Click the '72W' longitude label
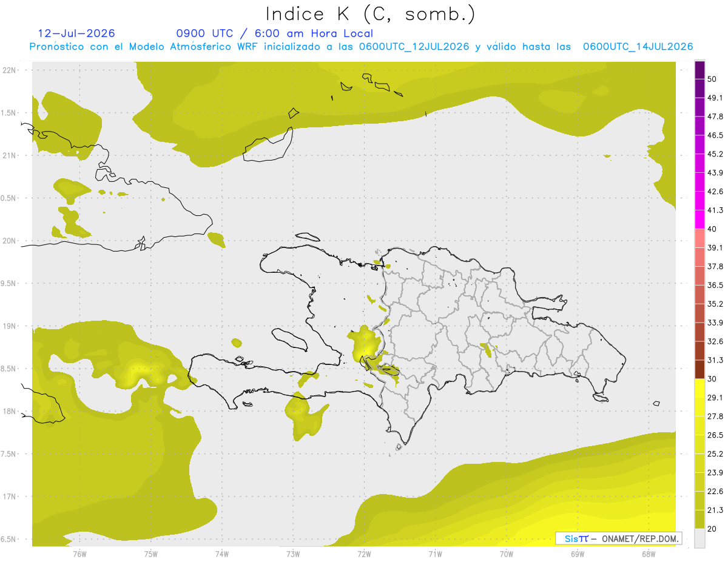The width and height of the screenshot is (728, 562). coord(364,554)
